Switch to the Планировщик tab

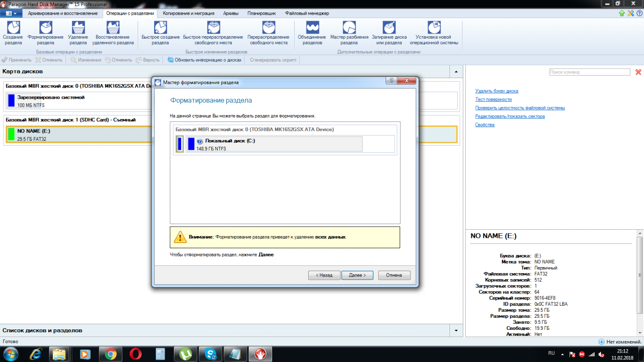click(261, 13)
